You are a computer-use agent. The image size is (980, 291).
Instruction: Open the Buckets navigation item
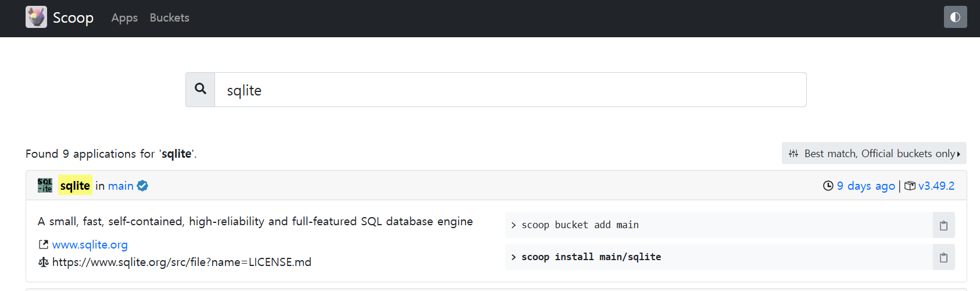pyautogui.click(x=170, y=17)
